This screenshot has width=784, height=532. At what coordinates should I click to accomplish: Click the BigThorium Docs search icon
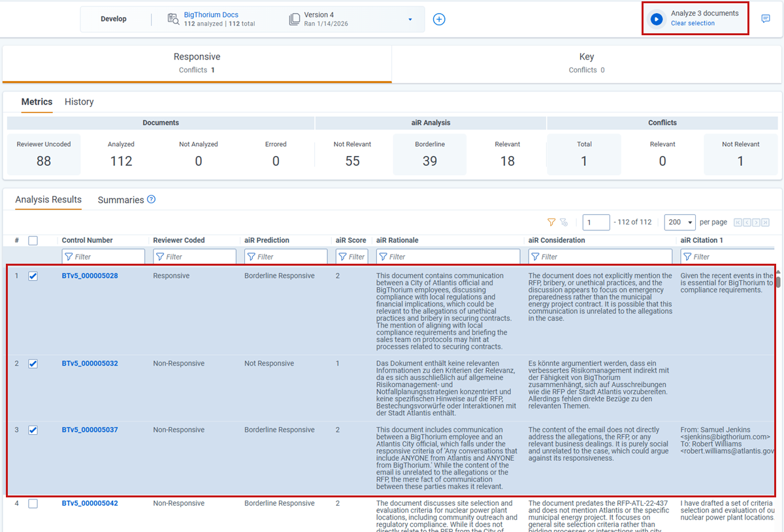[x=173, y=19]
